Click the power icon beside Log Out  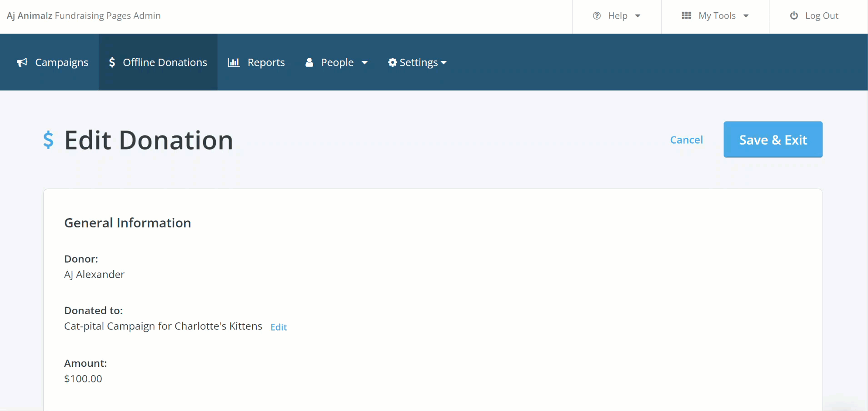pos(793,15)
